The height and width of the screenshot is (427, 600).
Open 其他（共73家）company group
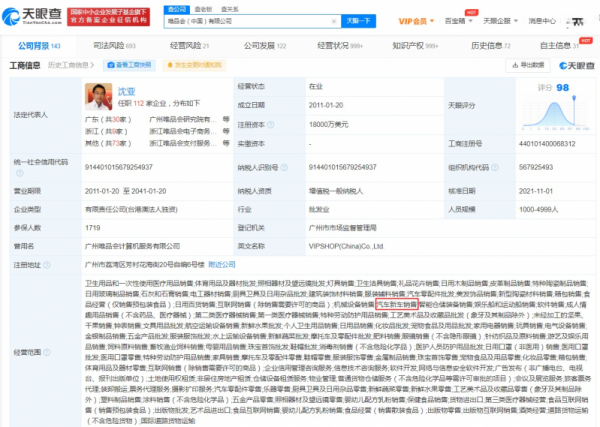click(x=108, y=143)
